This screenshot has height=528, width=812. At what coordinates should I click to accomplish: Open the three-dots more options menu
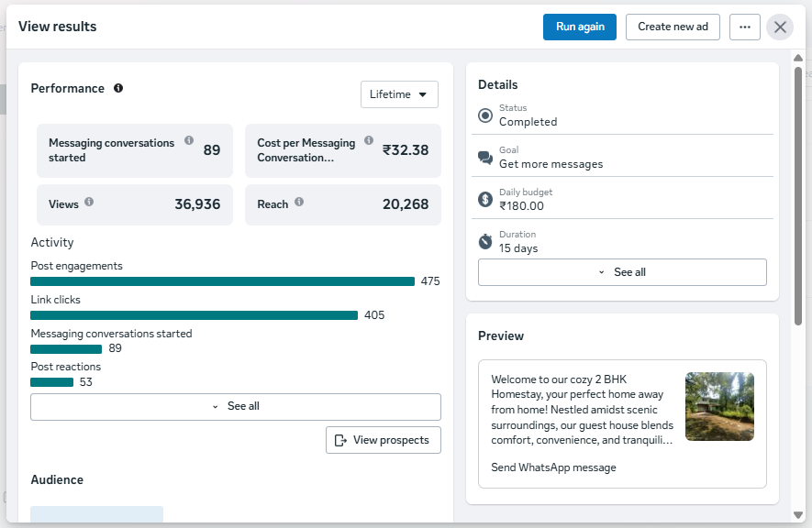coord(745,27)
